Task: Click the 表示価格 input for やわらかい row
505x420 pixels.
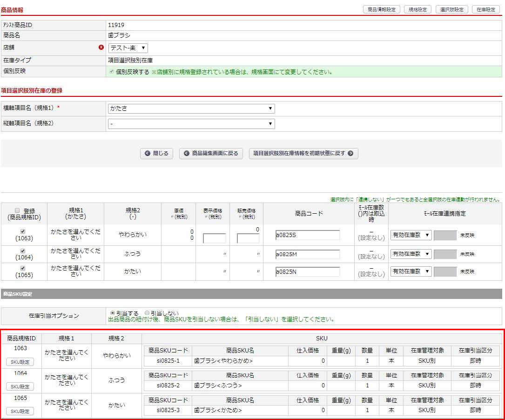Action: [214, 238]
